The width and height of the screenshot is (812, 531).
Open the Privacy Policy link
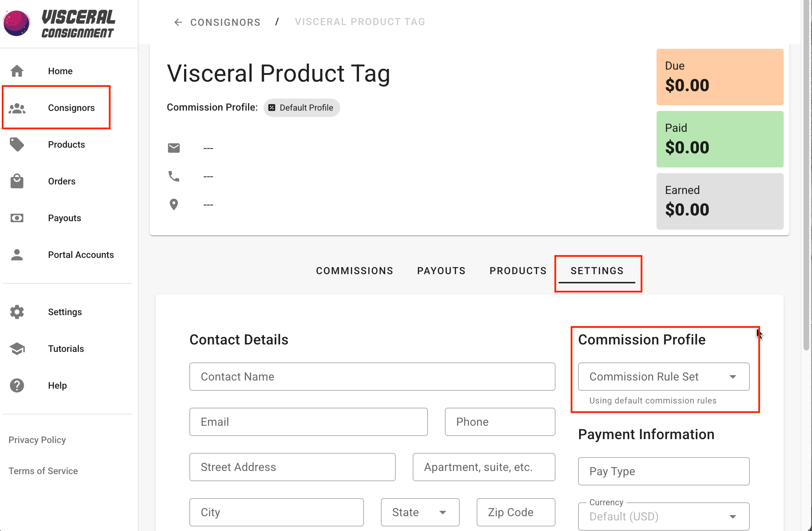[37, 440]
